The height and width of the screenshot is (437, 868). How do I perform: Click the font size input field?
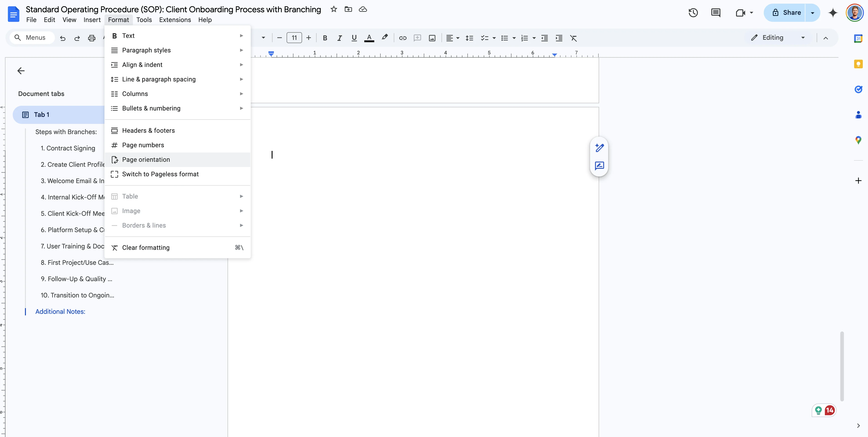click(294, 38)
